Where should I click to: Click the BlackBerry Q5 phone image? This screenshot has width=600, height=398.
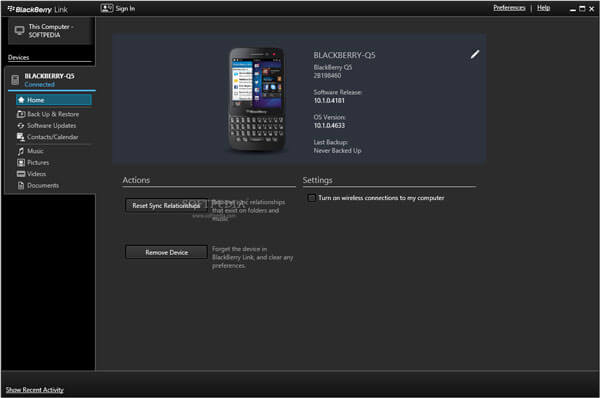257,100
